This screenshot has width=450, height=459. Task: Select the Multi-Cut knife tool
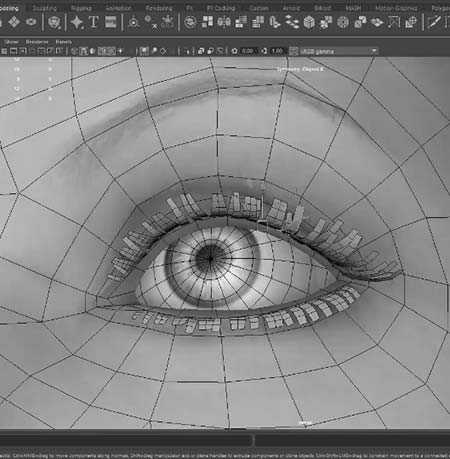pyautogui.click(x=434, y=22)
